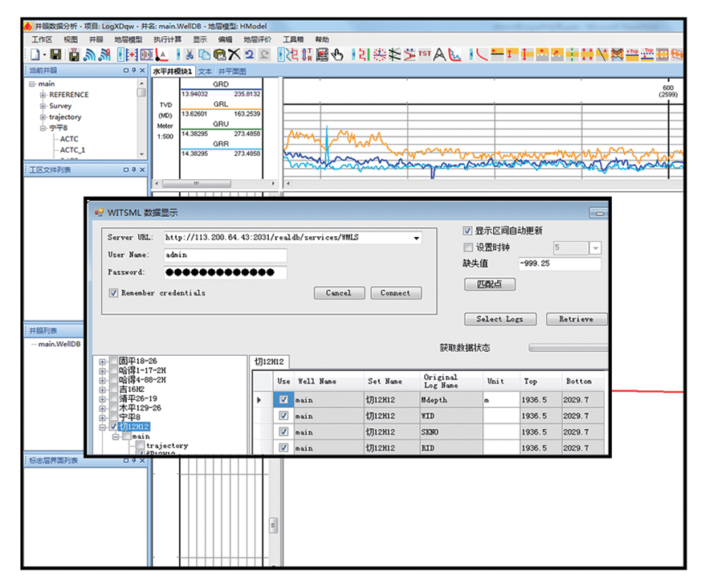Viewport: 705px width, 588px height.
Task: Select the 切12H12 data tab
Action: coord(269,361)
